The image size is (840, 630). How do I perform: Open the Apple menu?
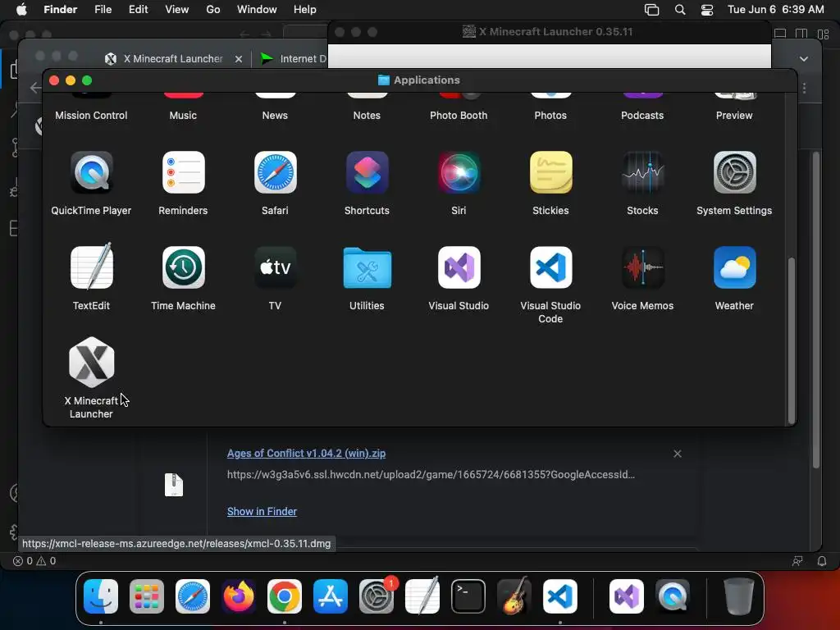click(21, 10)
